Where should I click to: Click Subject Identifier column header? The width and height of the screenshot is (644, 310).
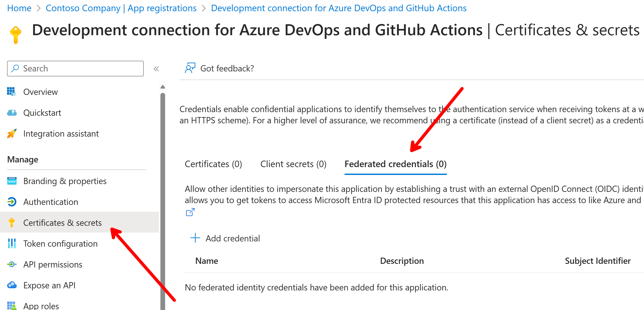pos(598,261)
